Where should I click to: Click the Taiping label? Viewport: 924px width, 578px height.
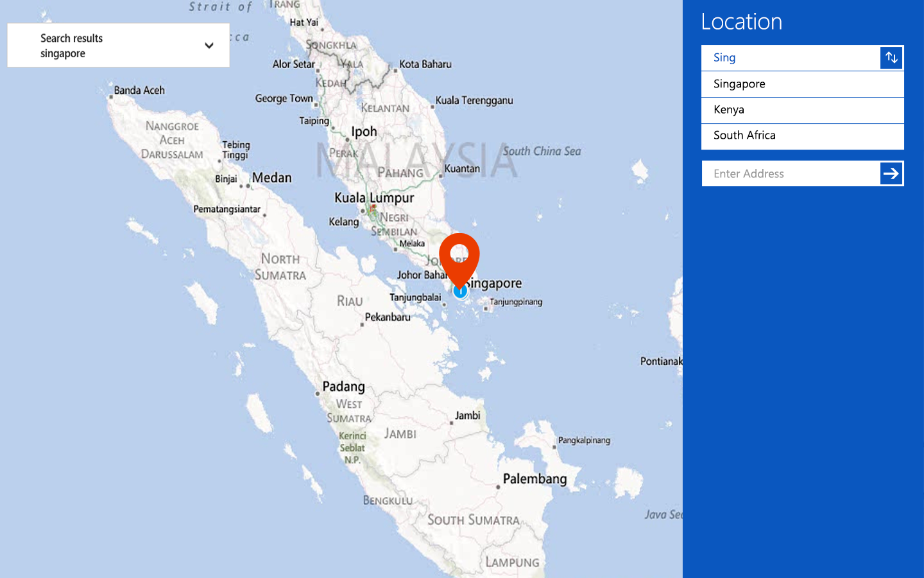[x=314, y=121]
